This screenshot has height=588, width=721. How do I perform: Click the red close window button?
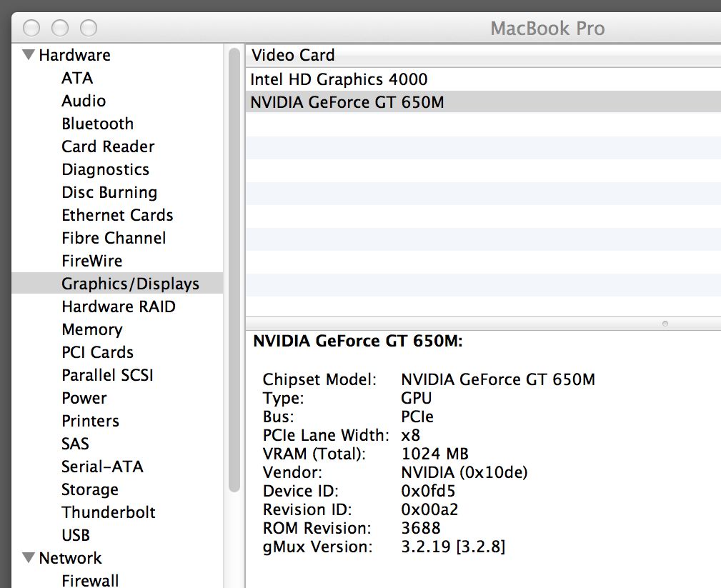coord(31,28)
